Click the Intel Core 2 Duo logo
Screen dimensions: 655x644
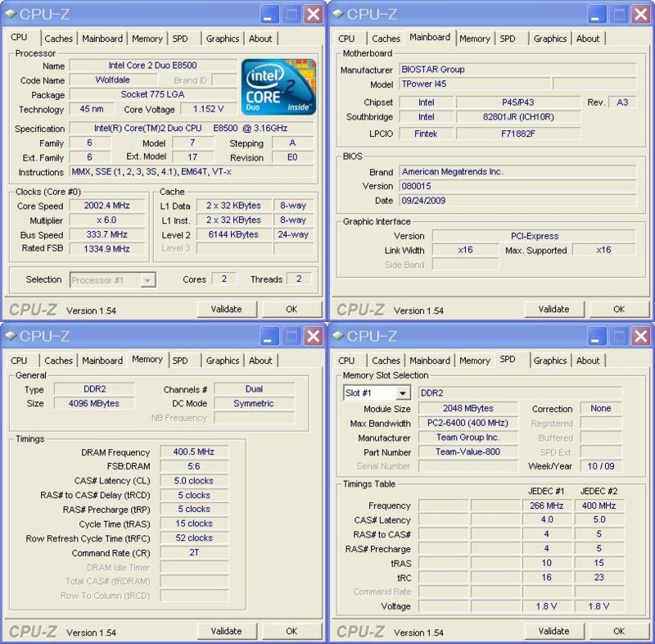tap(278, 87)
